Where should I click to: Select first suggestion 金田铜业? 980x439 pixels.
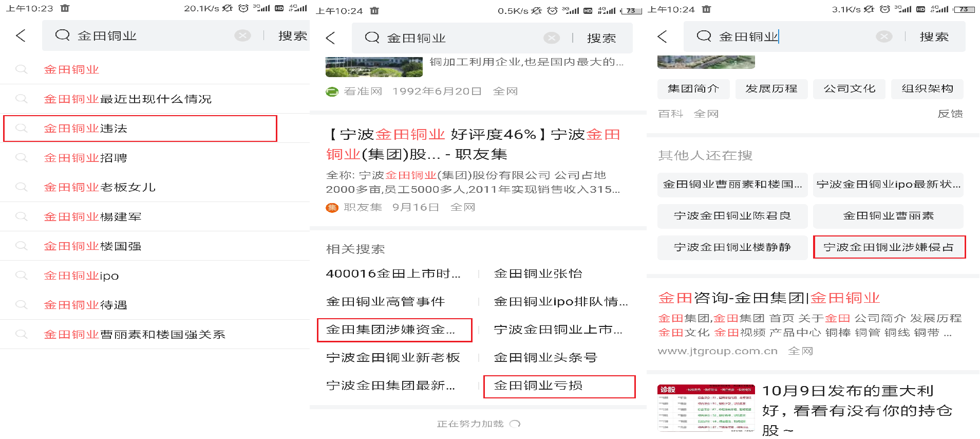click(x=155, y=69)
